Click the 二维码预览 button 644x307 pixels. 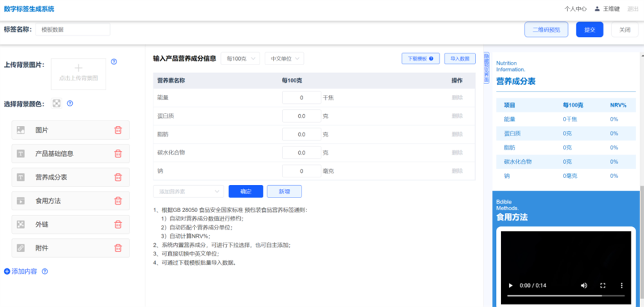(x=547, y=30)
